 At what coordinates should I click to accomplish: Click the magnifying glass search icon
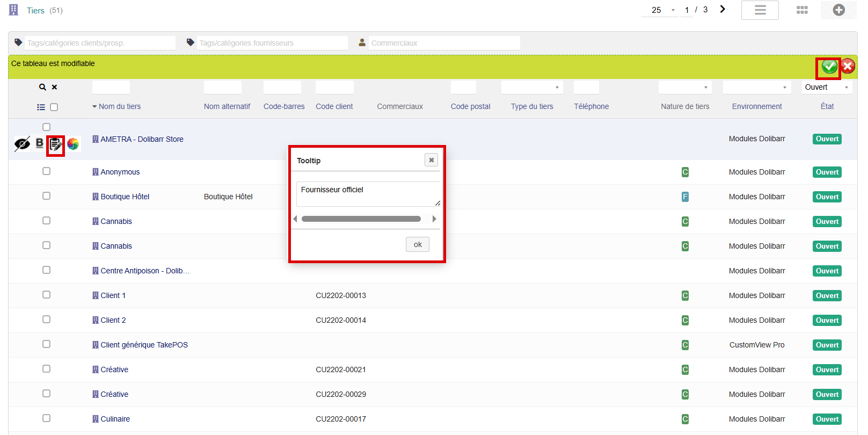[42, 87]
